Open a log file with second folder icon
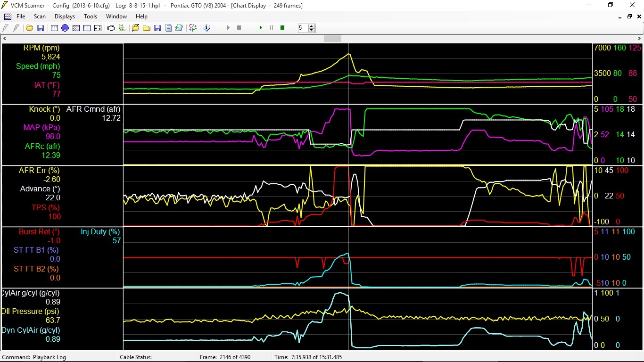The height and width of the screenshot is (362, 644). click(x=147, y=28)
